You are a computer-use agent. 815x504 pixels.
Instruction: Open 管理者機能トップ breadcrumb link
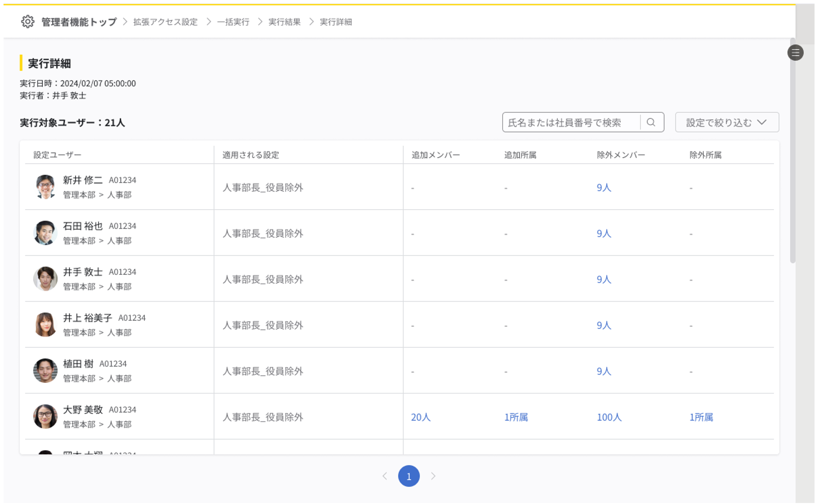pyautogui.click(x=79, y=22)
